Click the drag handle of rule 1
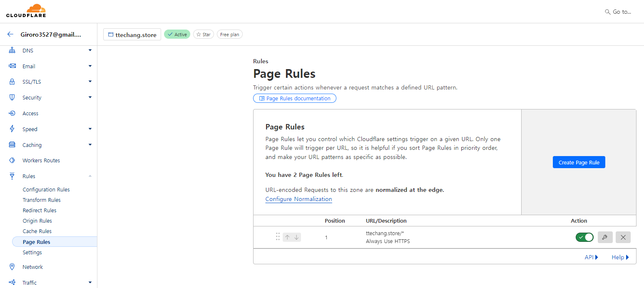Image resolution: width=644 pixels, height=288 pixels. click(x=278, y=237)
